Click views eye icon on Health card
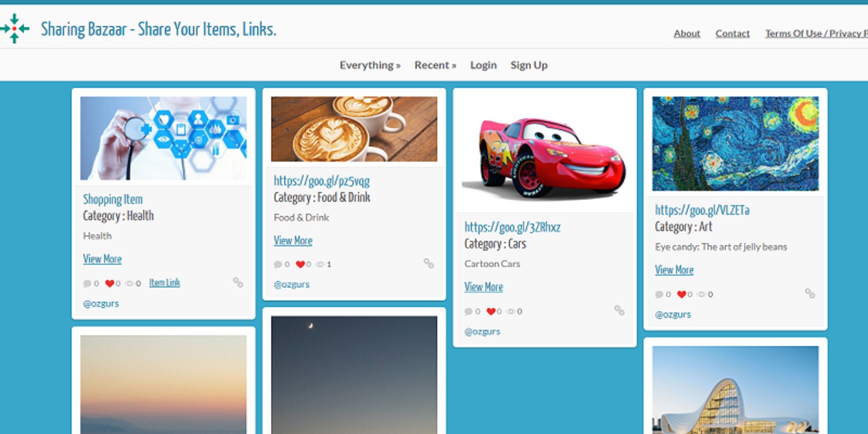 pyautogui.click(x=129, y=283)
